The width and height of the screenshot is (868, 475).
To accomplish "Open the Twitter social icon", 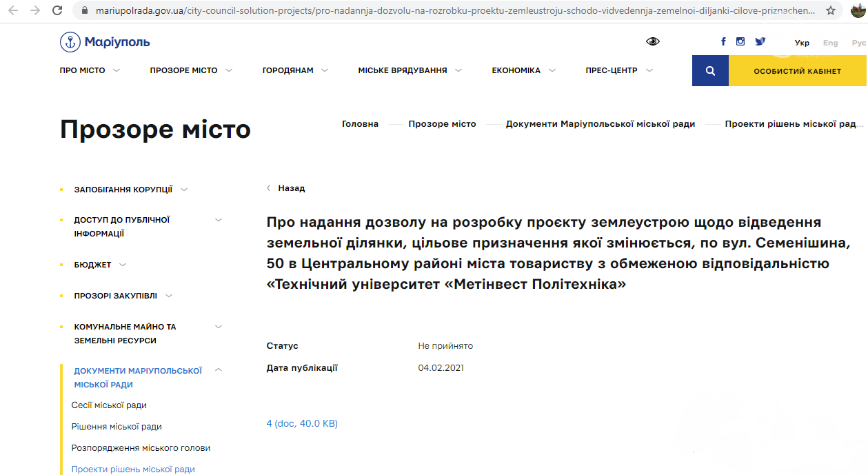I will point(760,41).
